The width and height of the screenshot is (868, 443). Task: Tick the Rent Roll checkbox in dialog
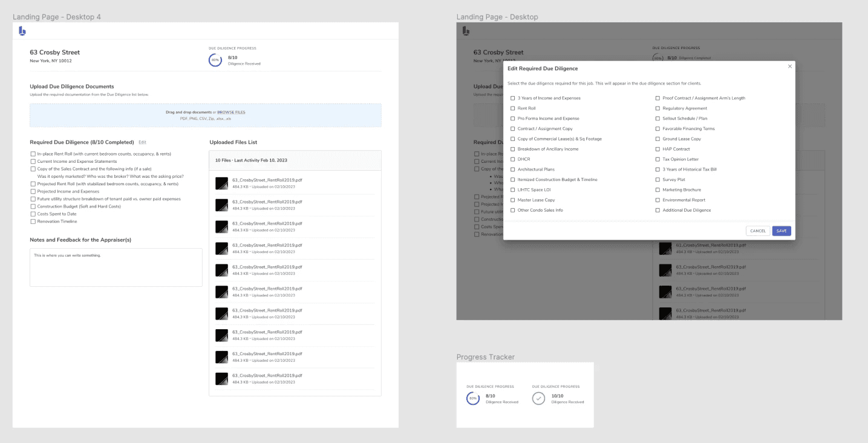click(x=513, y=108)
